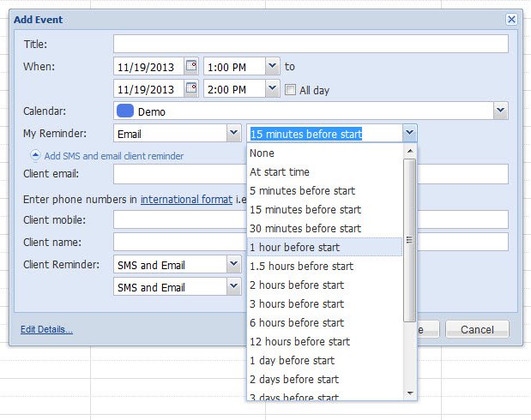Viewport: 531px width, 420px height.
Task: Focus the Title input field
Action: point(311,44)
